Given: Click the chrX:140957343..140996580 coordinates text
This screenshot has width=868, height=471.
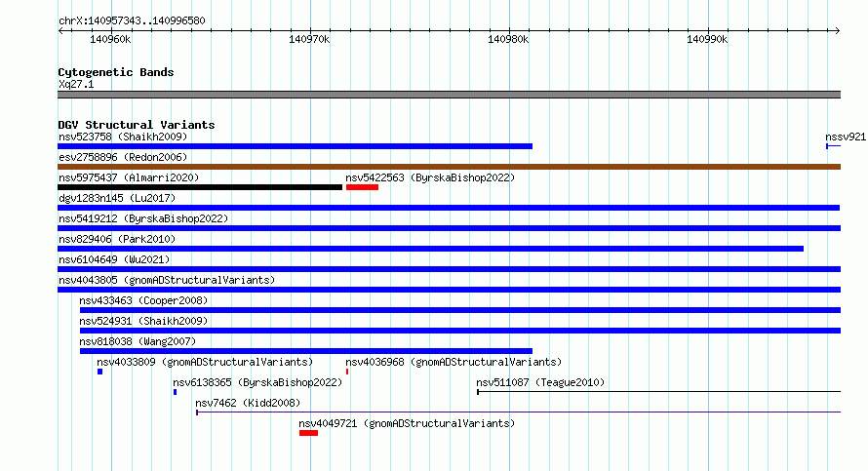Looking at the screenshot, I should (132, 20).
